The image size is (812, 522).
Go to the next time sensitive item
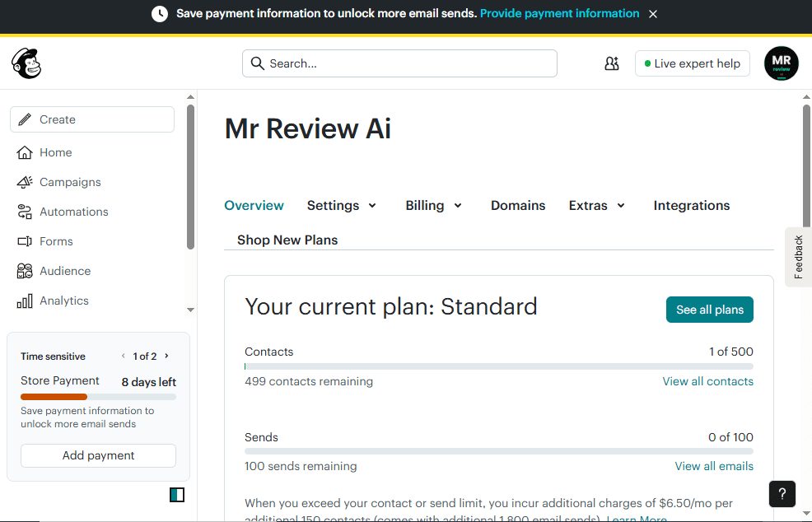coord(166,356)
